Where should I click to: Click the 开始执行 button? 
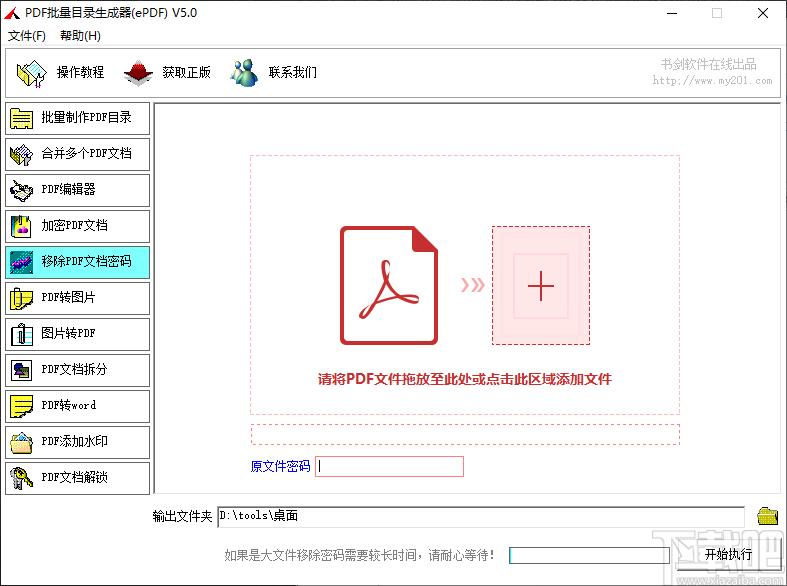pos(729,555)
